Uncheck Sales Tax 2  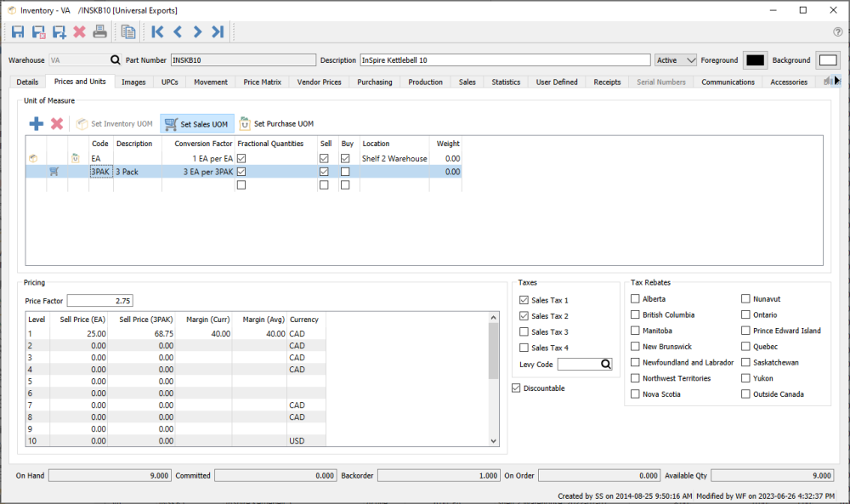(524, 315)
